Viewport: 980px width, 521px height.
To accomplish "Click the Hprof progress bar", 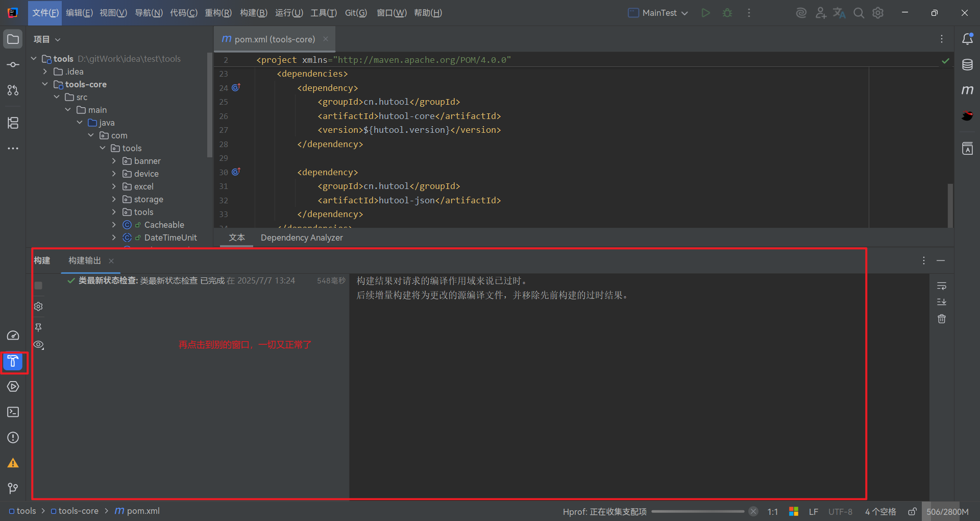I will (698, 511).
